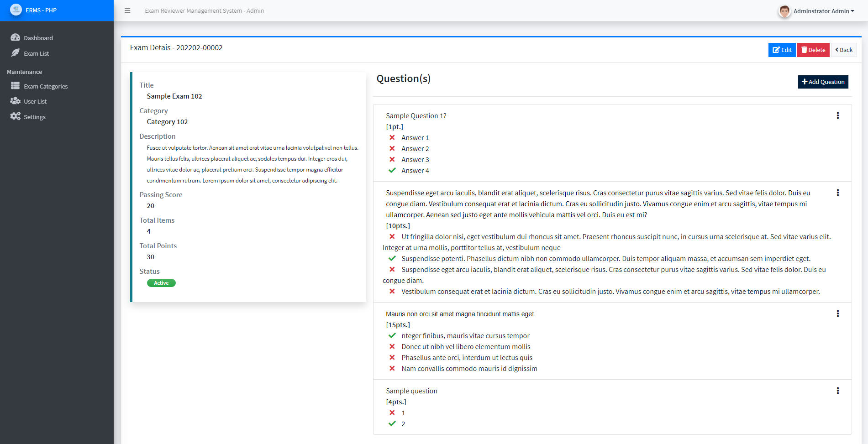Toggle sidebar with hamburger menu icon
The height and width of the screenshot is (444, 868).
point(127,10)
